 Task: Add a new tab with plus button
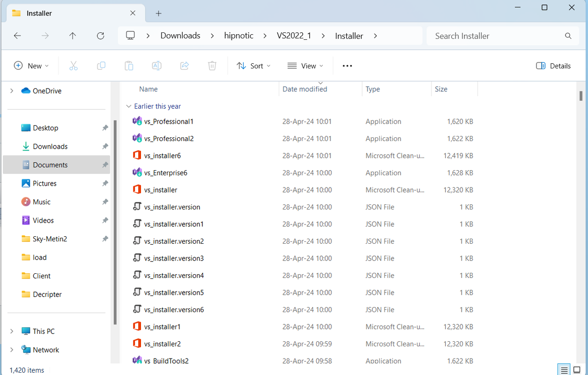pyautogui.click(x=158, y=13)
